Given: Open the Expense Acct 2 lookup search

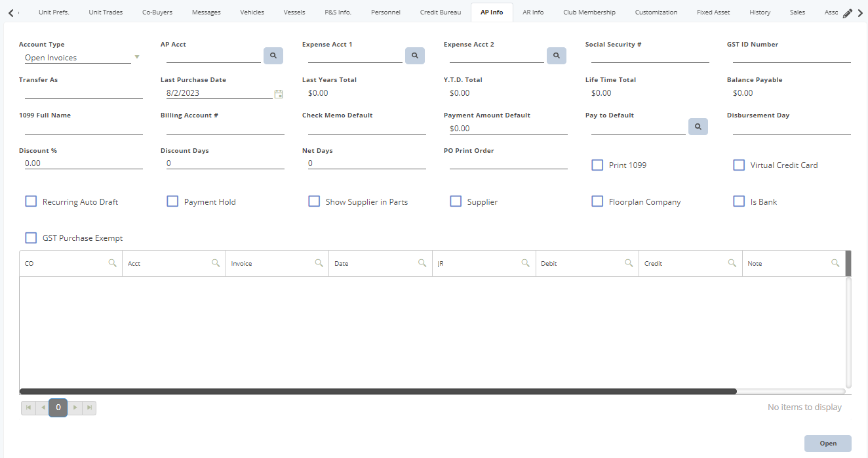Looking at the screenshot, I should click(556, 56).
